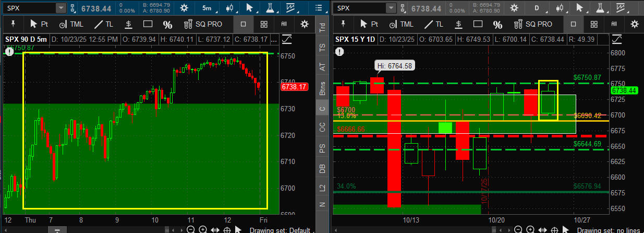644x233 pixels.
Task: Toggle the pin icon on left drawing toolbar
Action: [x=12, y=24]
